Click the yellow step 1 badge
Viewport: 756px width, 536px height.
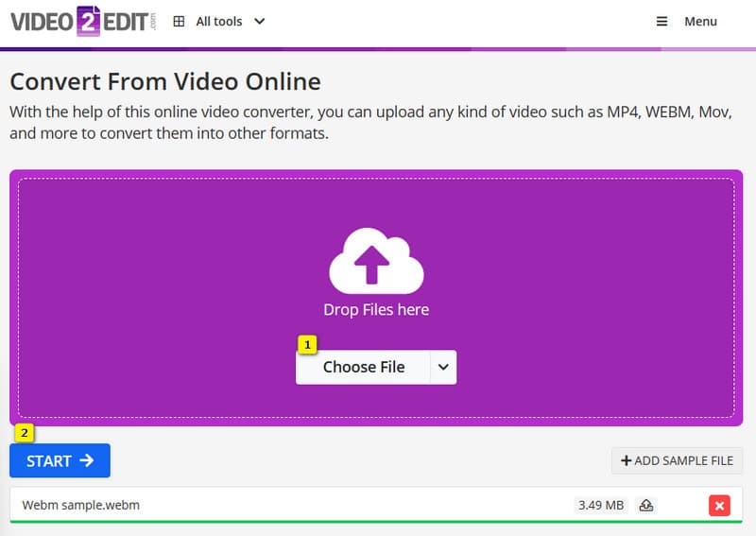pos(307,345)
